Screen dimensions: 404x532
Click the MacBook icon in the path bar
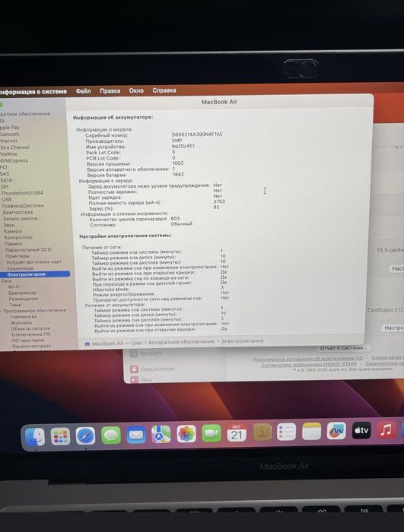click(x=87, y=344)
